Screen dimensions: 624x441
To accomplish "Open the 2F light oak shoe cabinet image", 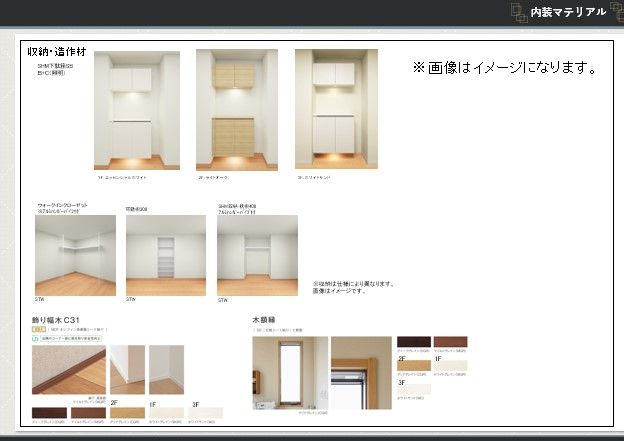I will [x=237, y=110].
